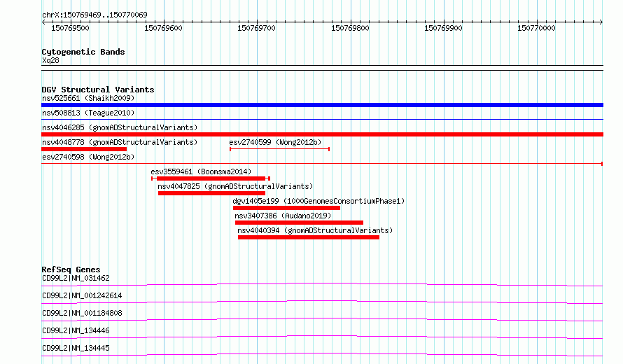This screenshot has width=623, height=364.
Task: Click the red dgv1405e199 variant bar
Action: tap(286, 208)
